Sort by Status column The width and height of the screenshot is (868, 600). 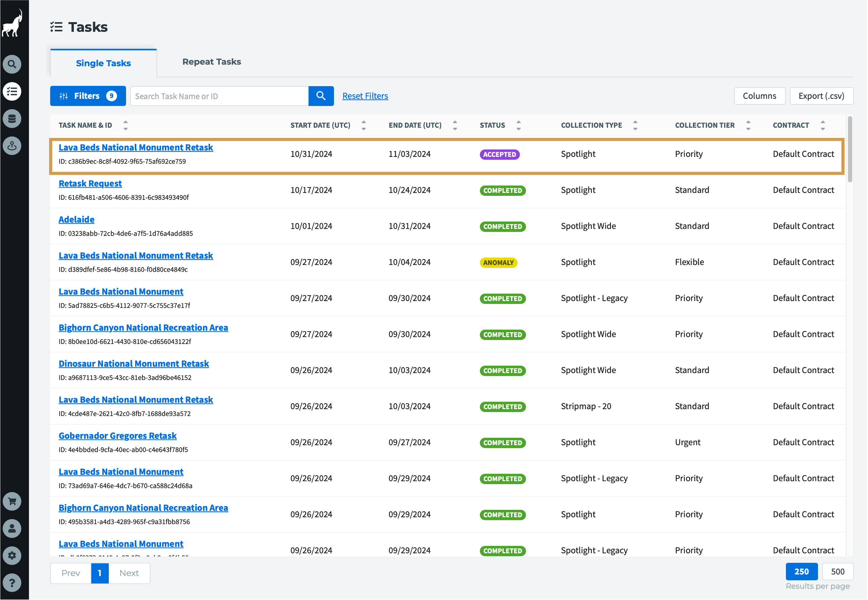coord(519,125)
